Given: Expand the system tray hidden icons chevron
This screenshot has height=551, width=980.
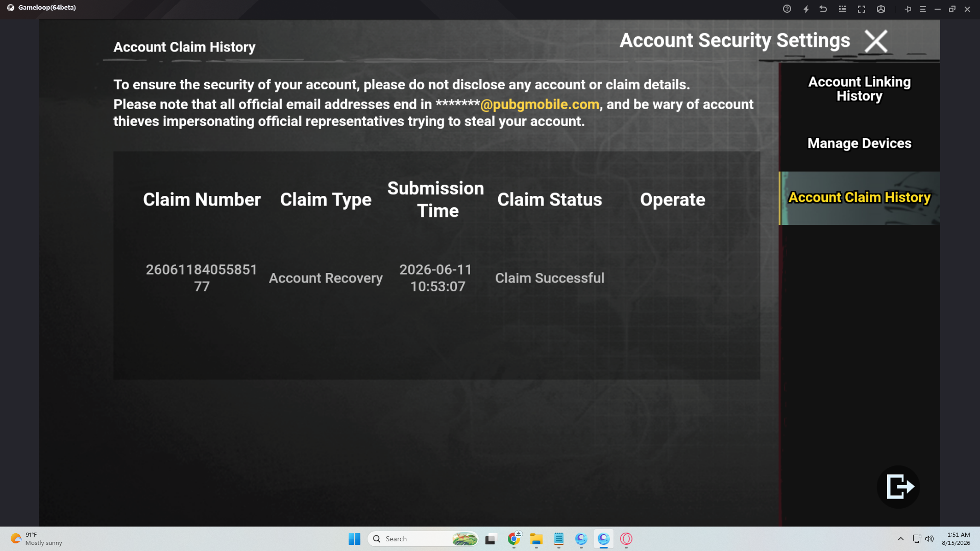Looking at the screenshot, I should pos(901,539).
